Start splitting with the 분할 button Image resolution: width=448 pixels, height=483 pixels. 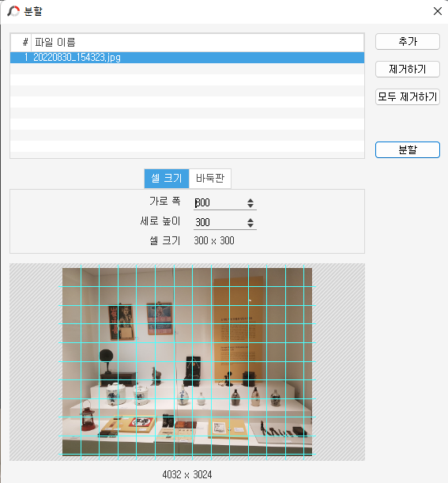(x=408, y=149)
